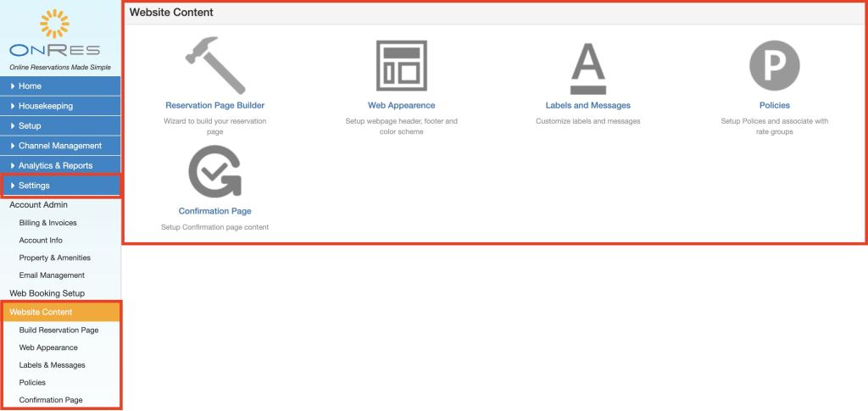Go to Web Appearance in sidebar
This screenshot has width=868, height=411.
click(x=48, y=348)
